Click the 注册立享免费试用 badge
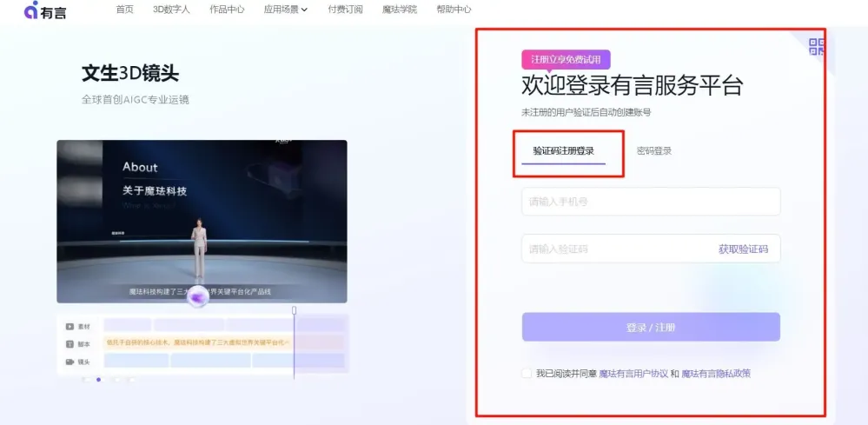 point(566,59)
